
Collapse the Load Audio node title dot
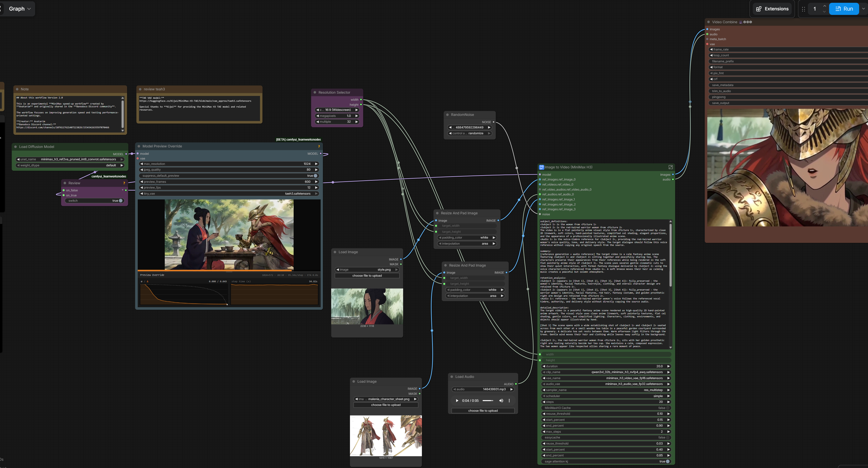(452, 377)
